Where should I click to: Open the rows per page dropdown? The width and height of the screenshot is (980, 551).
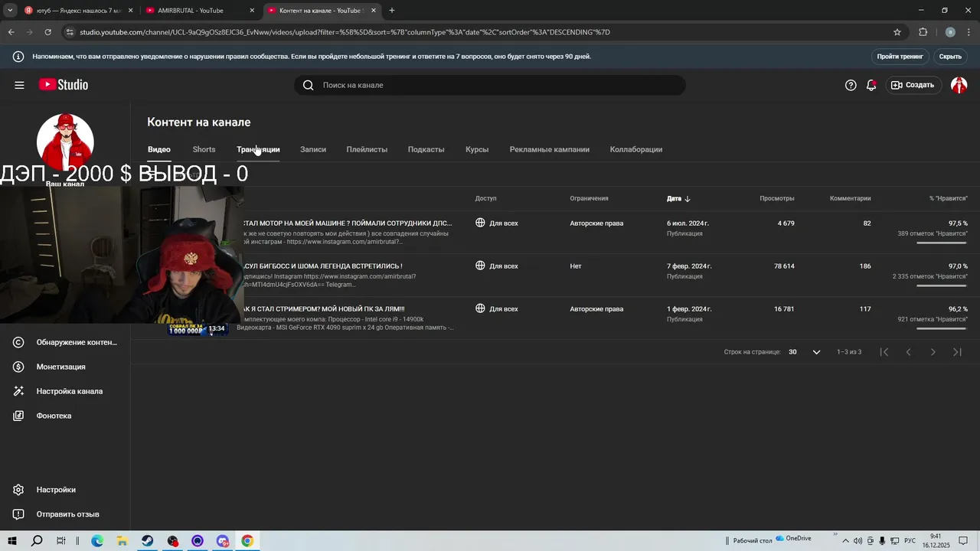pyautogui.click(x=805, y=352)
